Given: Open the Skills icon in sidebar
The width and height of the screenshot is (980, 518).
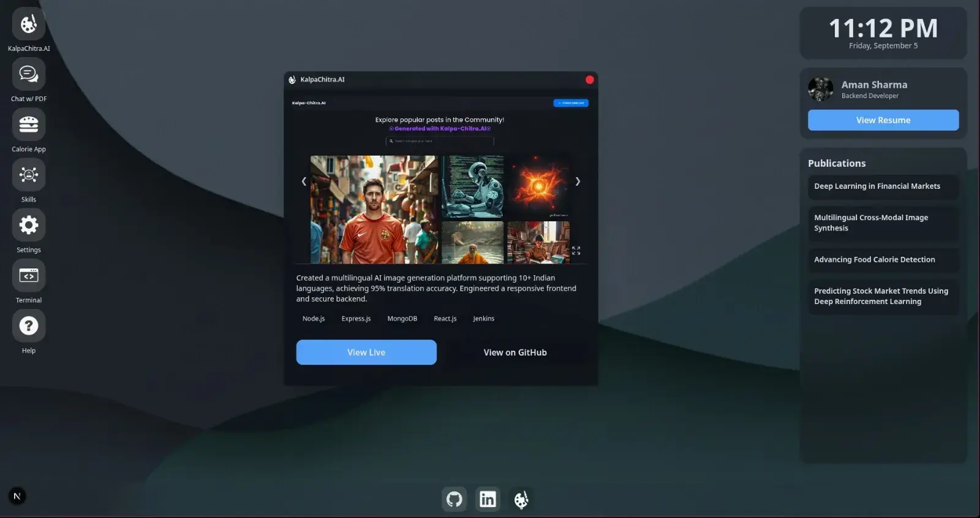Looking at the screenshot, I should click(29, 175).
